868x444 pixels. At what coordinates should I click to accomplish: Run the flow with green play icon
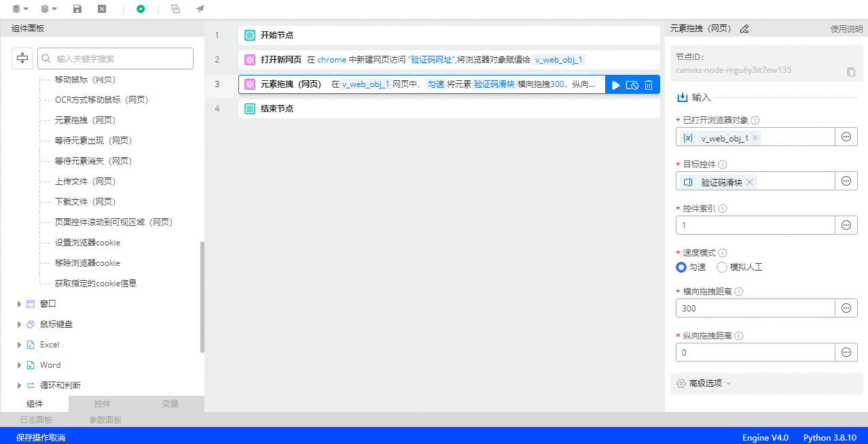coord(141,9)
